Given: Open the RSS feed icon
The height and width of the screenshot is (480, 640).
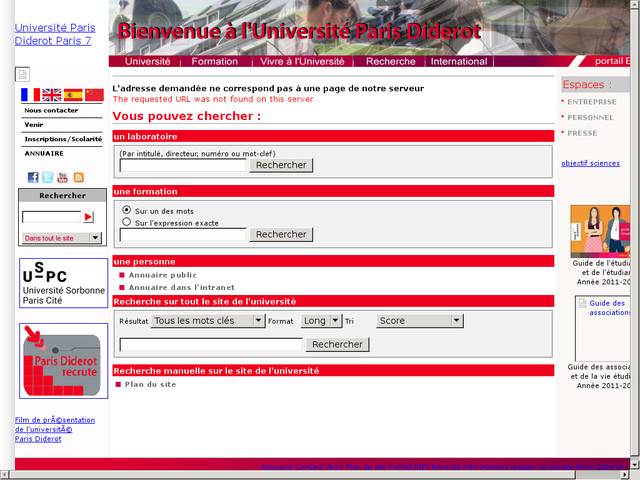Looking at the screenshot, I should pyautogui.click(x=78, y=177).
